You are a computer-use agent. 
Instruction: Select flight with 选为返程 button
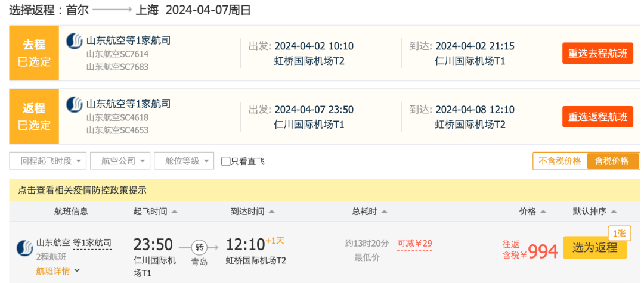595,248
